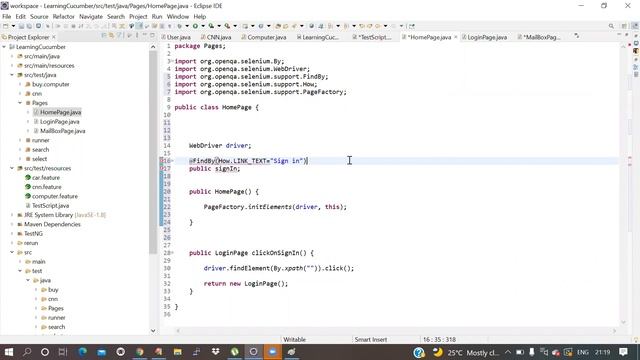Click the Coverage launch toolbar icon
The width and height of the screenshot is (640, 360).
(x=211, y=26)
